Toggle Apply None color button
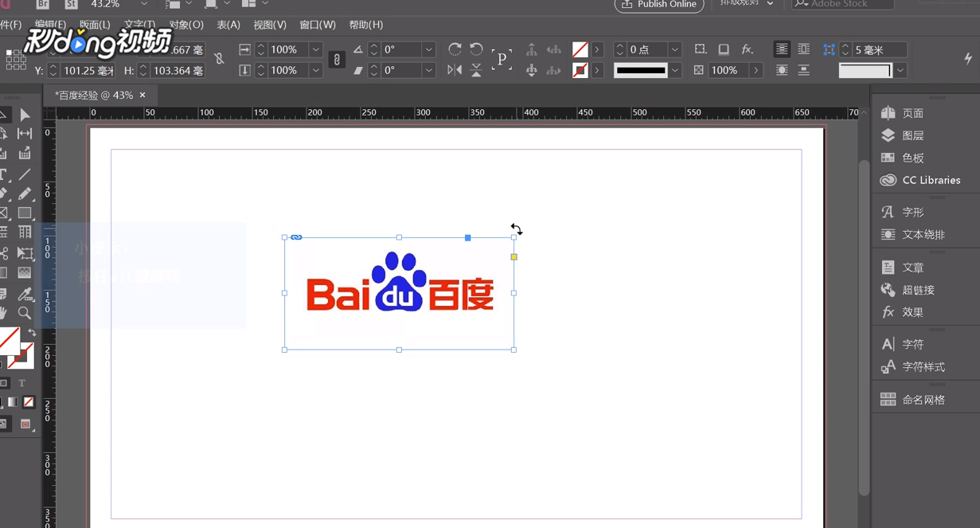Screen dimensions: 980x528 pos(29,402)
